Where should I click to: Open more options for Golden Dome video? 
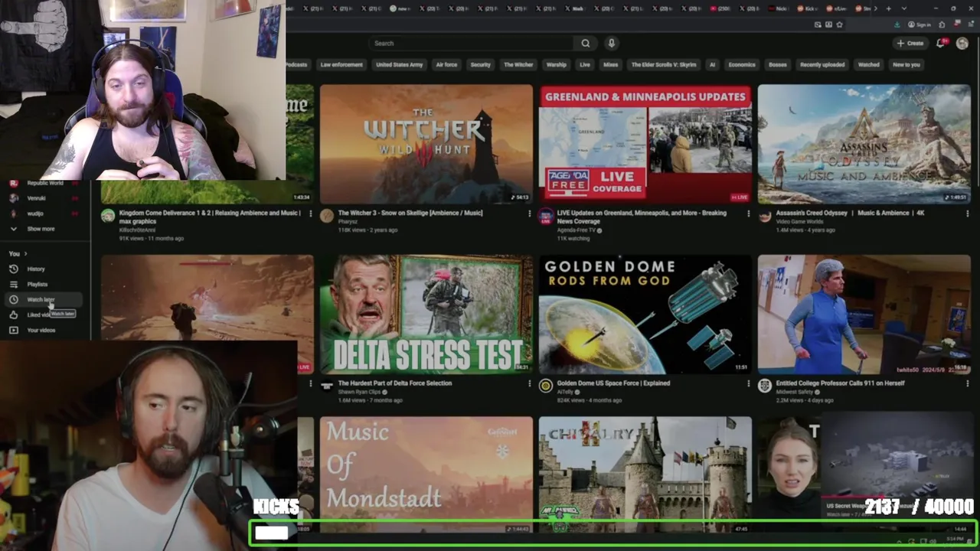(x=748, y=383)
